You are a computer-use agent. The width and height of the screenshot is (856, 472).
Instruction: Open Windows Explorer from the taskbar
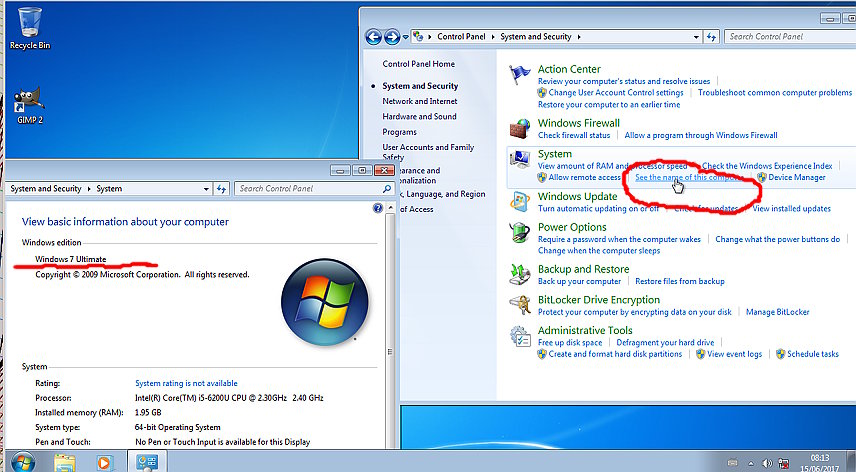coord(64,463)
